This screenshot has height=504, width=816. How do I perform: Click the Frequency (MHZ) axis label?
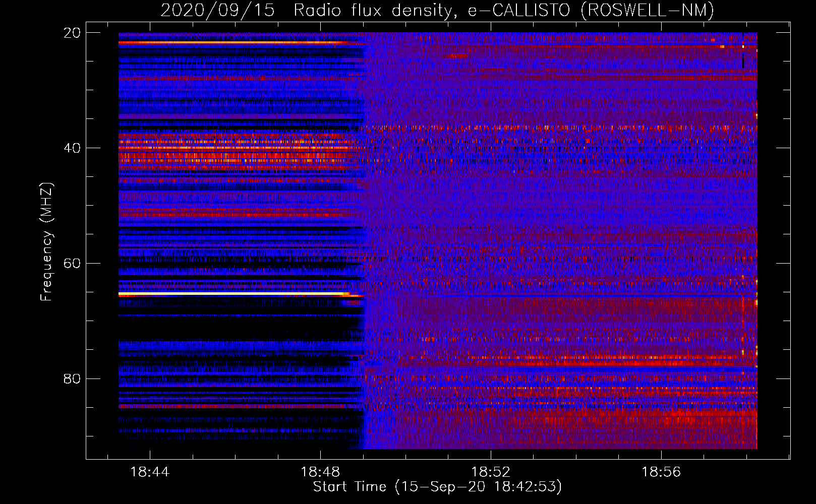(x=46, y=242)
